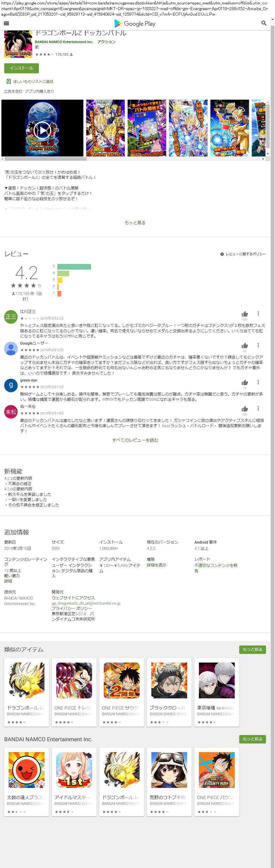Open the fourth screenshot with Kamehameha
This screenshot has width=275, height=868.
[x=188, y=128]
